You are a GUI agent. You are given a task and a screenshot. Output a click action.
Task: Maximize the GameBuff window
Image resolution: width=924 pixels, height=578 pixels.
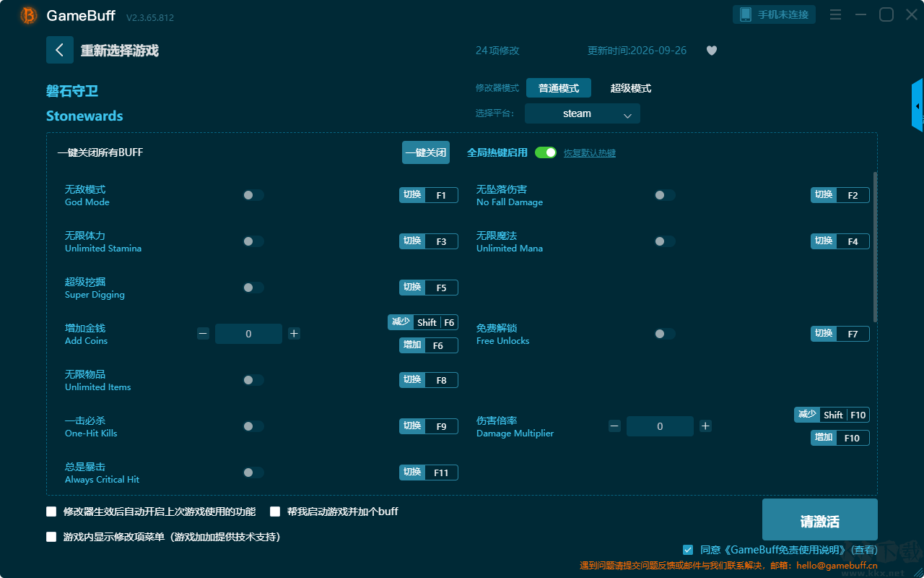(x=886, y=14)
